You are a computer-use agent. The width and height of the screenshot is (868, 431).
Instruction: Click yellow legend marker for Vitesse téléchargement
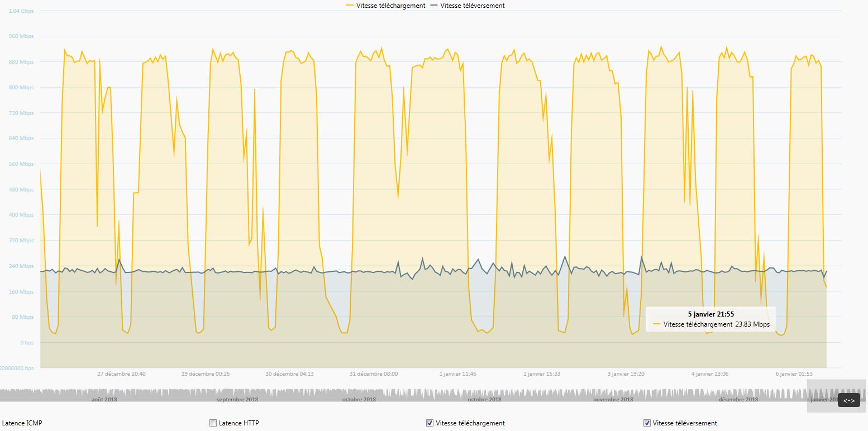(350, 6)
